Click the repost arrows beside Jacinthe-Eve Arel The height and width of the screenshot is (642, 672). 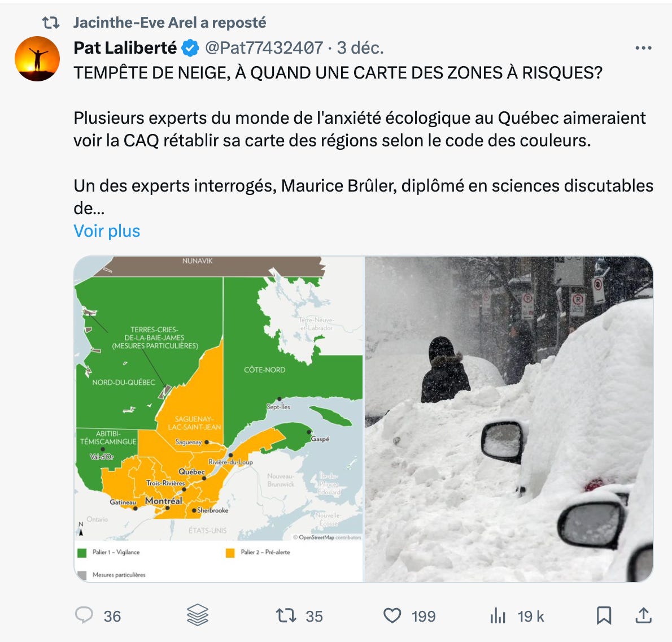pos(51,22)
